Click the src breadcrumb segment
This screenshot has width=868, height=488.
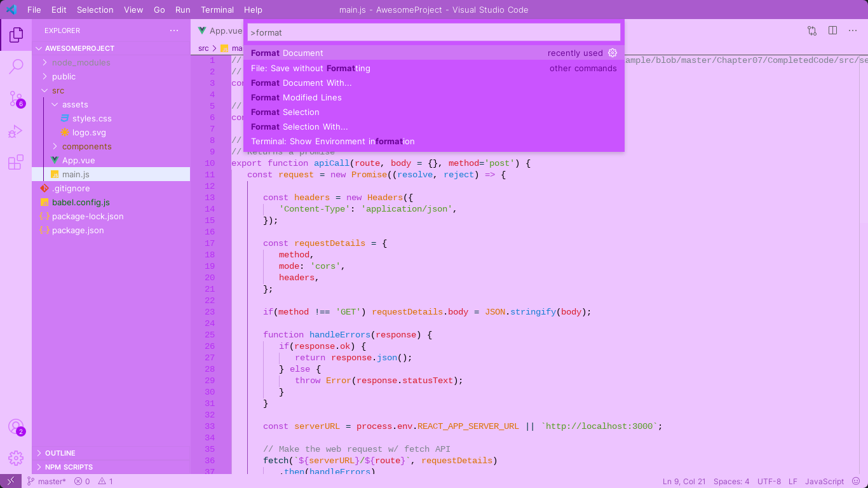pyautogui.click(x=203, y=48)
